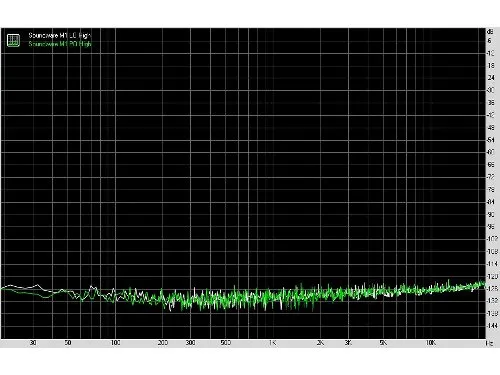Select the white Soundaware M1 LO High legend entry
Image resolution: width=500 pixels, height=375 pixels.
click(x=60, y=35)
